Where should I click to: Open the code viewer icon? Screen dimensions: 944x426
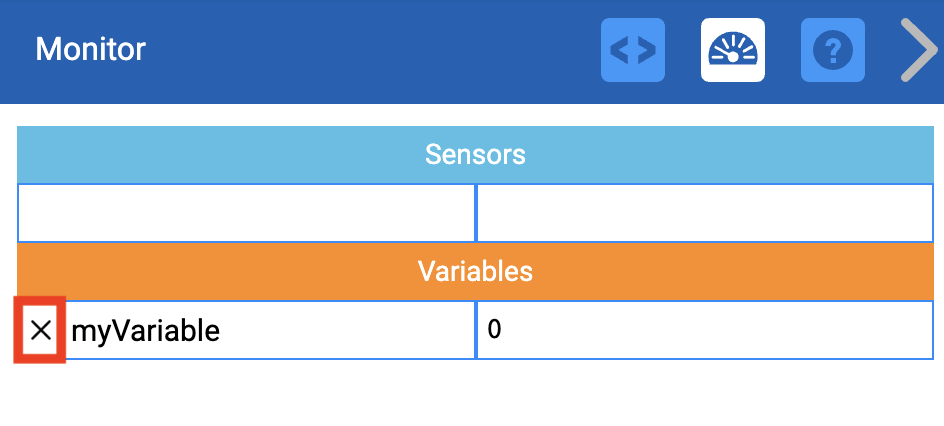click(632, 50)
